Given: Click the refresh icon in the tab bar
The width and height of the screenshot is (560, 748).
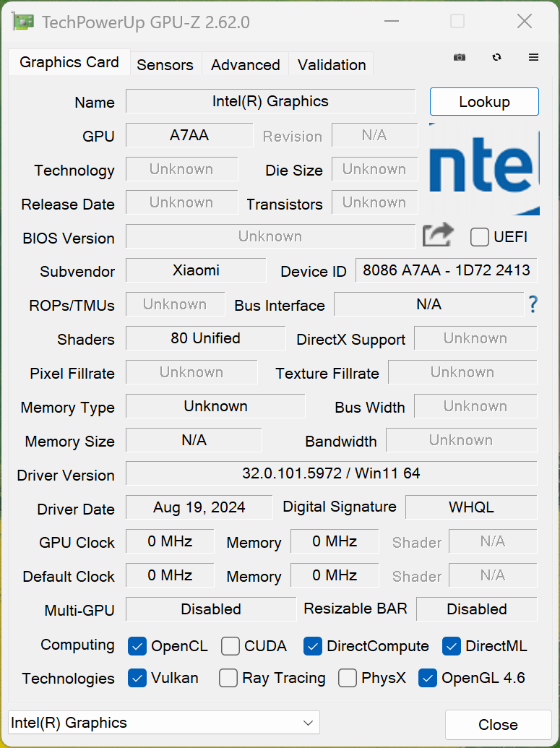Looking at the screenshot, I should coord(497,57).
